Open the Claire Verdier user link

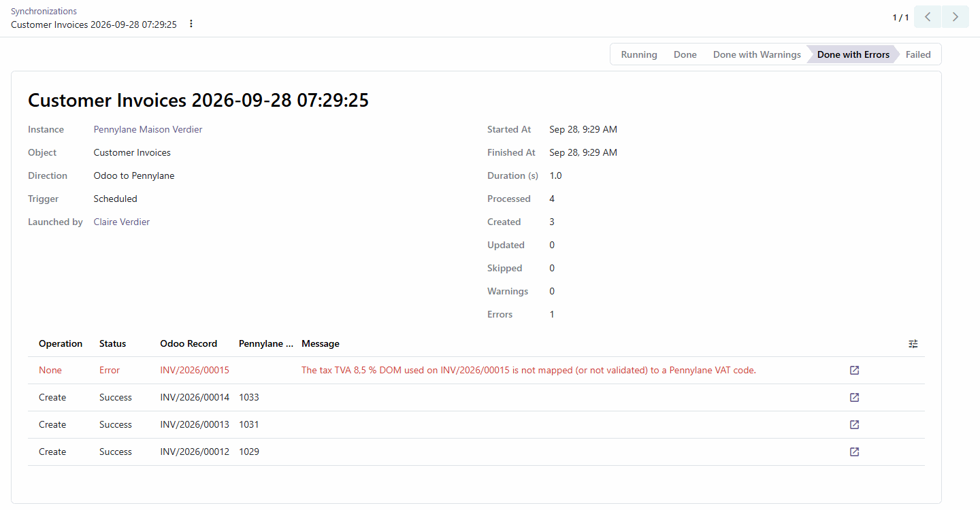pyautogui.click(x=122, y=222)
